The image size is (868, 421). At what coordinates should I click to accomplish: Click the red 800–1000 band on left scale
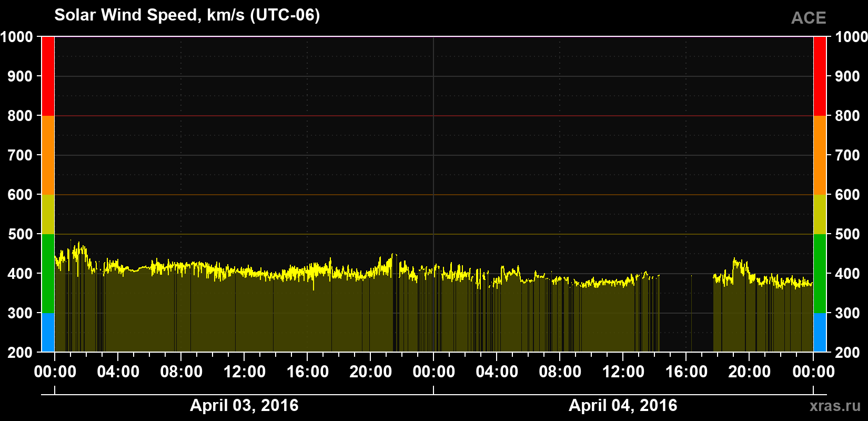pos(48,76)
